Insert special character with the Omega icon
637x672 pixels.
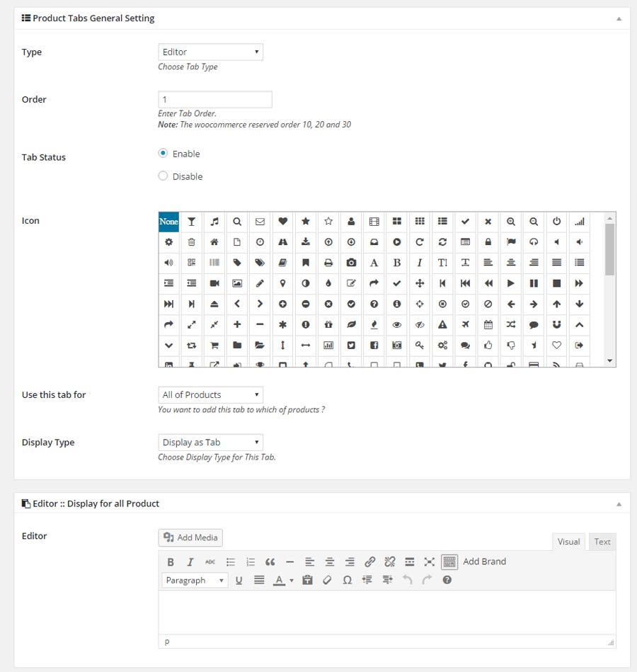coord(347,580)
